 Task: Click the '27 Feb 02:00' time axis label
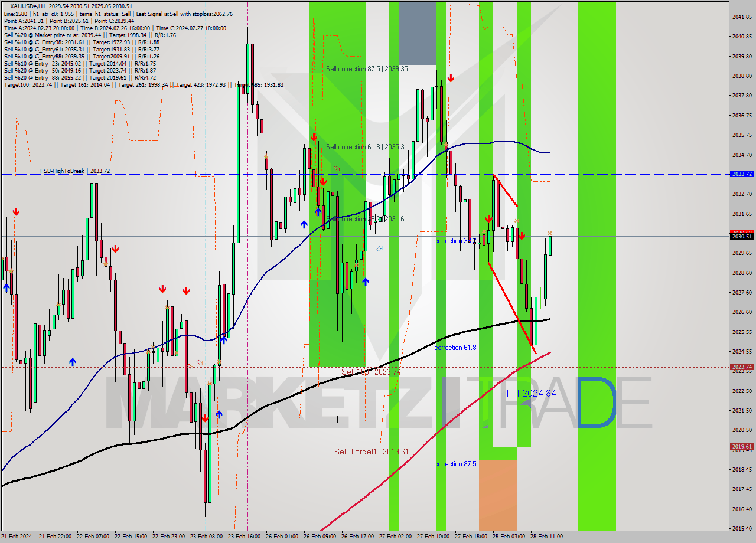point(395,537)
